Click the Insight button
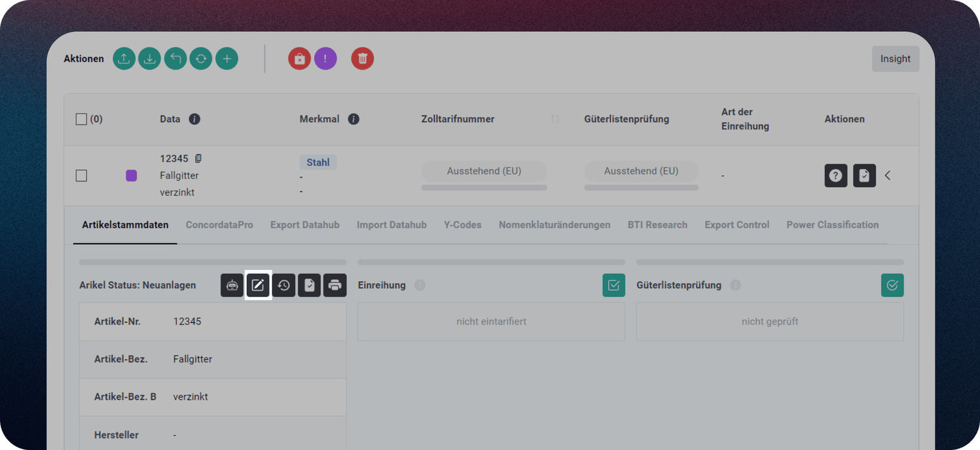Viewport: 980px width, 450px height. click(x=895, y=58)
